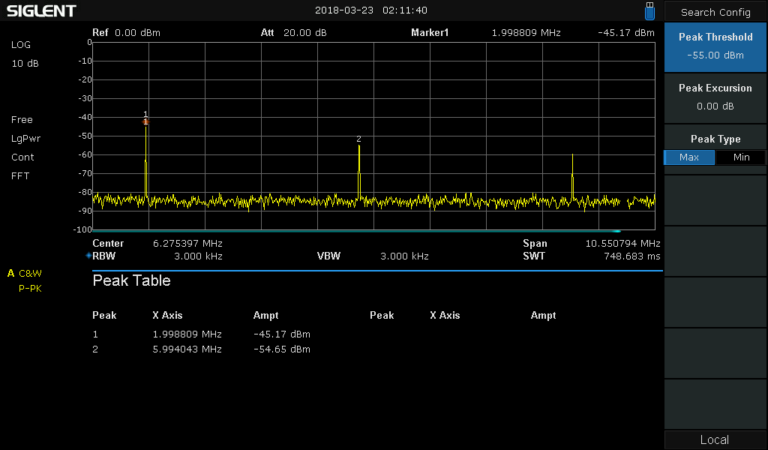This screenshot has width=768, height=450.
Task: Select marker 1 diamond on the trace
Action: [x=146, y=122]
